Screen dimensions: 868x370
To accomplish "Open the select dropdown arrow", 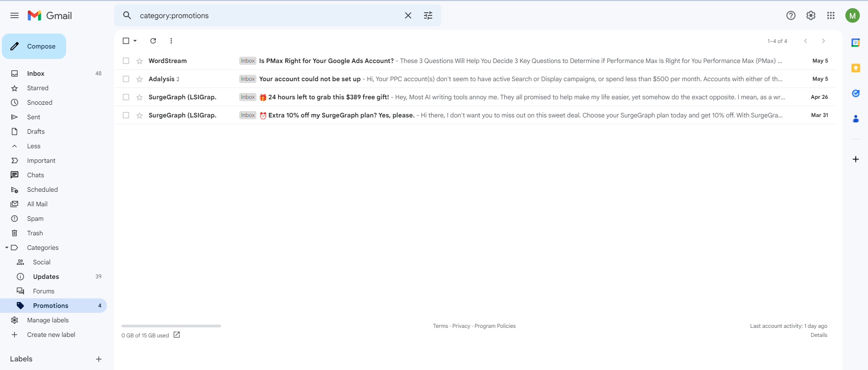I will coord(135,41).
